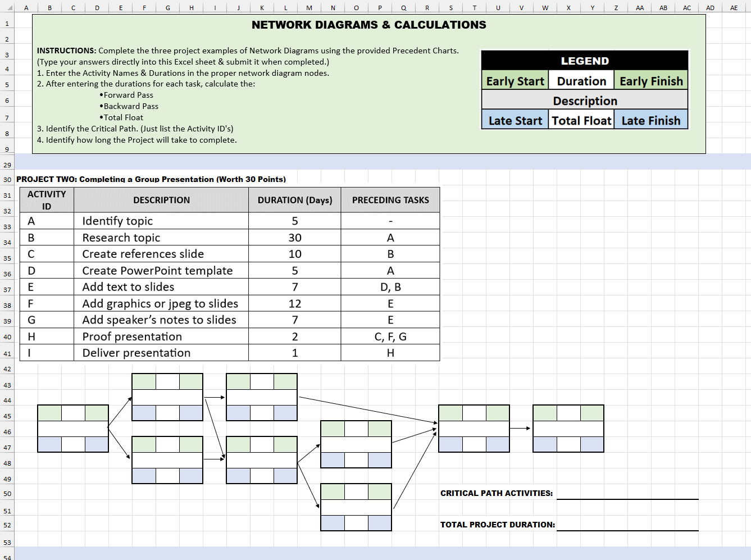Click the Description cell in the legend
This screenshot has height=560, width=751.
(585, 101)
